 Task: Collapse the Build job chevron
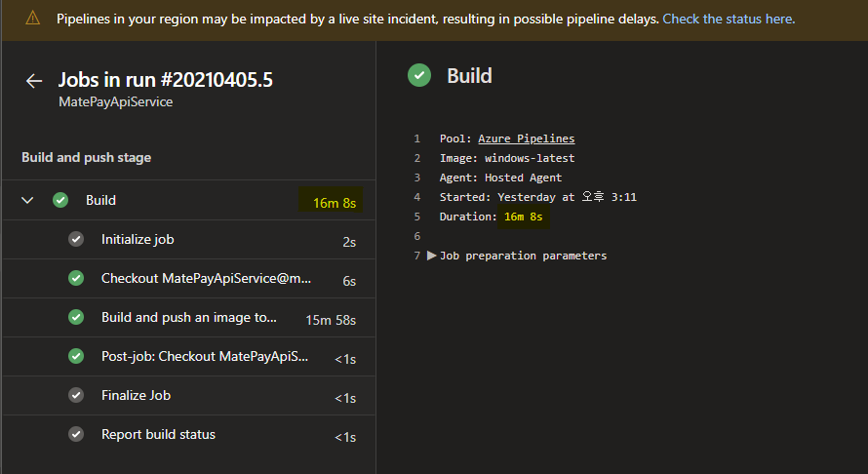pos(27,200)
